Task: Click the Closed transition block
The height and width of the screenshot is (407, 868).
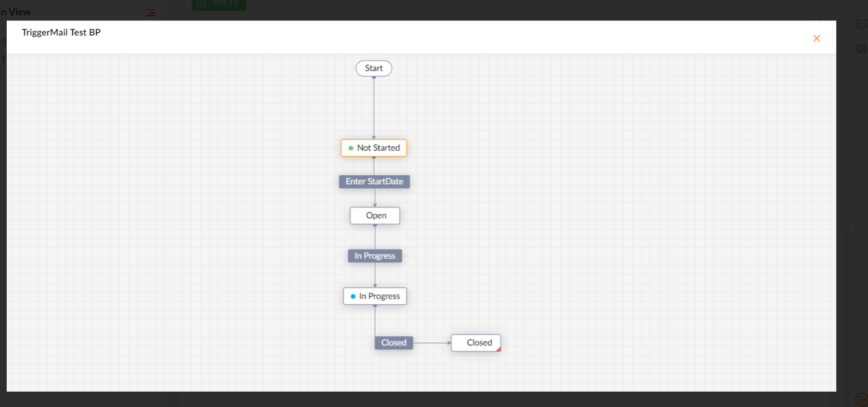Action: click(393, 343)
